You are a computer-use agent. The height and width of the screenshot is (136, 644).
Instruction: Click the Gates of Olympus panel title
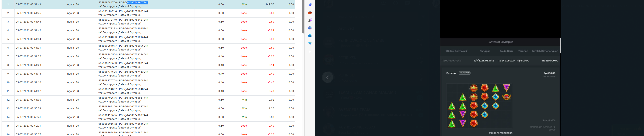coord(501,42)
